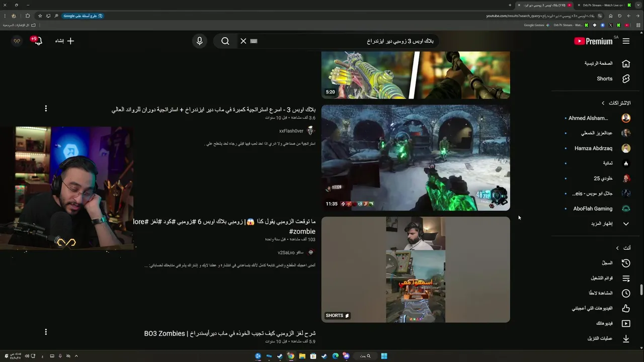This screenshot has width=644, height=362.
Task: Clear the search query with the X
Action: (244, 41)
